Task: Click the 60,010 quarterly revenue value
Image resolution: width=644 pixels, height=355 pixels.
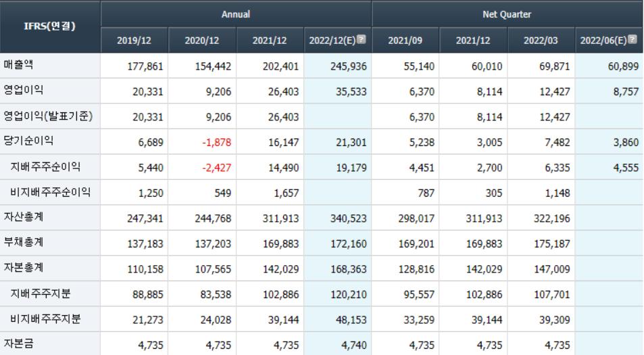Action: [487, 66]
